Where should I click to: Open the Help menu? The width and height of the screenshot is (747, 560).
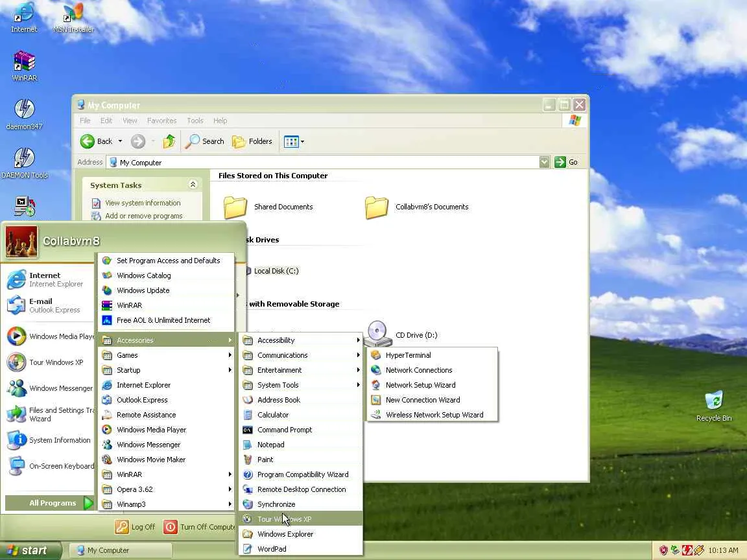pos(220,121)
